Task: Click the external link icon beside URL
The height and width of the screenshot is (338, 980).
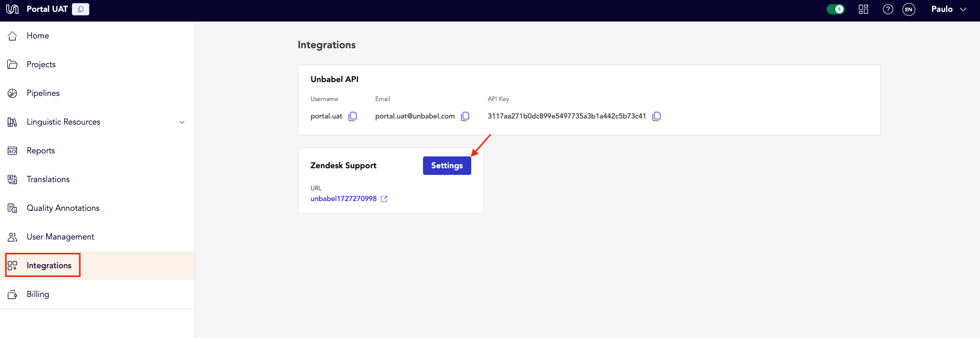Action: [384, 199]
